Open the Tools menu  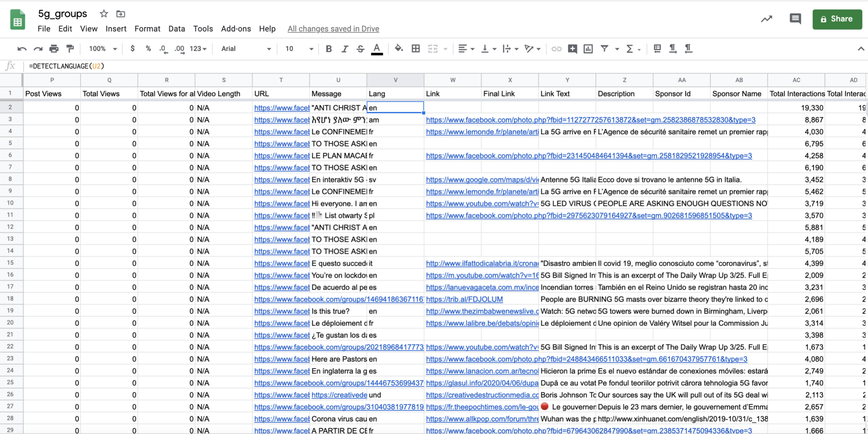click(203, 29)
